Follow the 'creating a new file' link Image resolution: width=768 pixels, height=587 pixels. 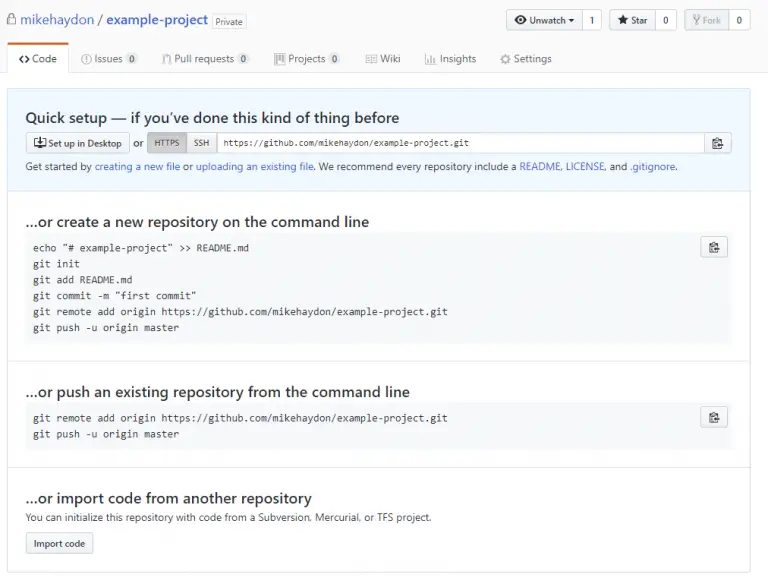[x=137, y=167]
